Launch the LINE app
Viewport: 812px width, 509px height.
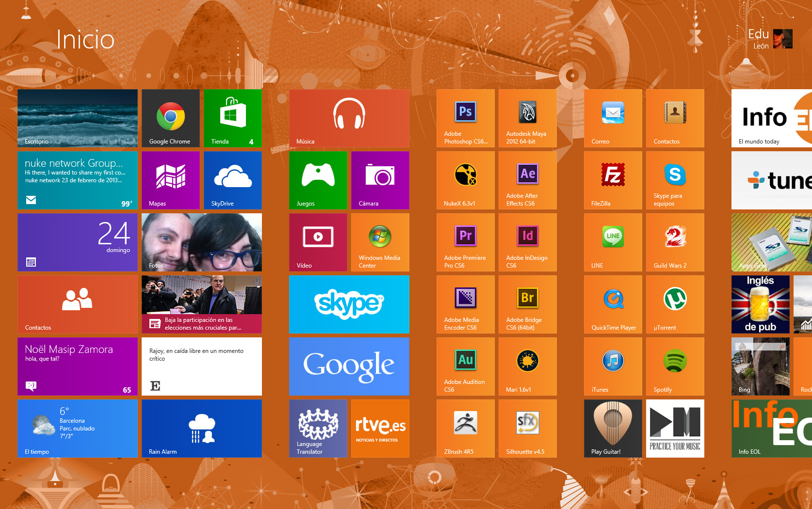pos(613,242)
